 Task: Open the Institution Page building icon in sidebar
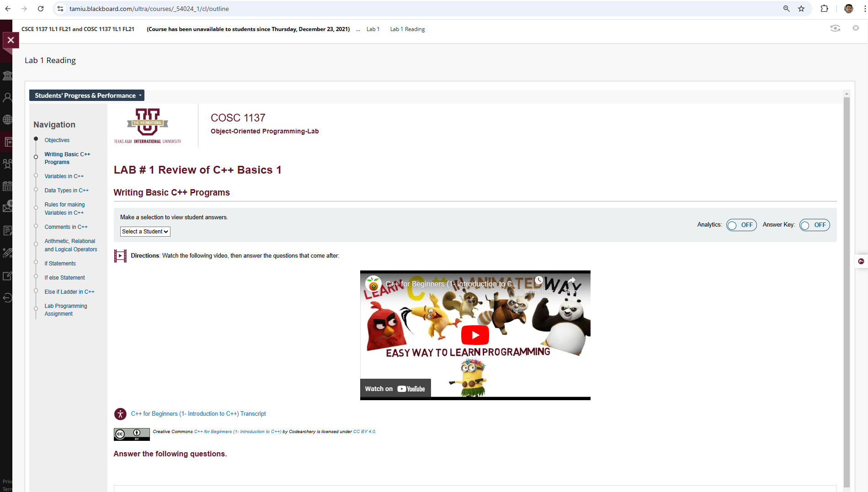click(x=7, y=75)
